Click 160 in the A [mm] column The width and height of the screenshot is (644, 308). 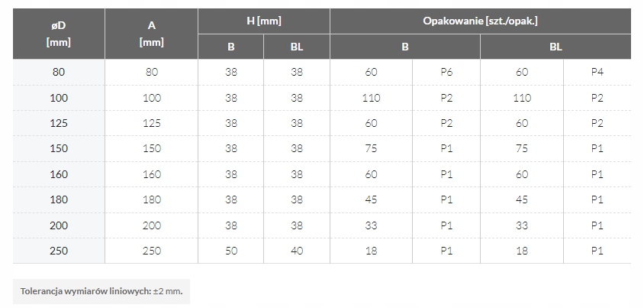pyautogui.click(x=151, y=174)
